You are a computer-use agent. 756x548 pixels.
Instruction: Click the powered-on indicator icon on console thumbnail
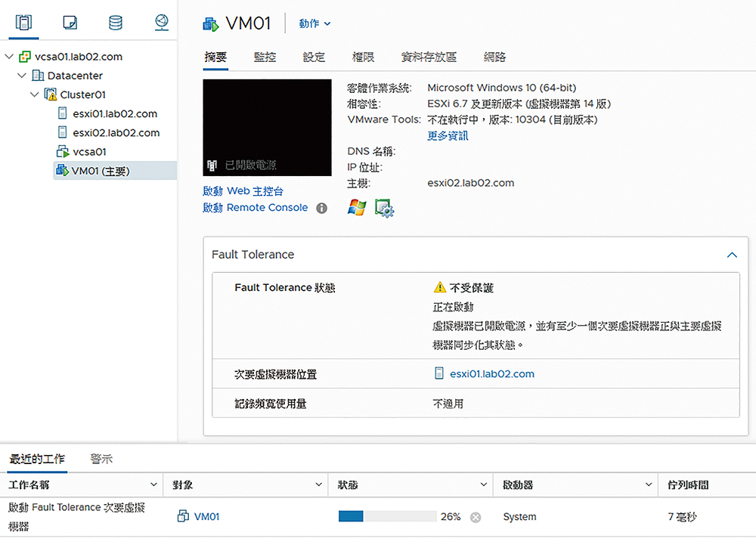(212, 166)
